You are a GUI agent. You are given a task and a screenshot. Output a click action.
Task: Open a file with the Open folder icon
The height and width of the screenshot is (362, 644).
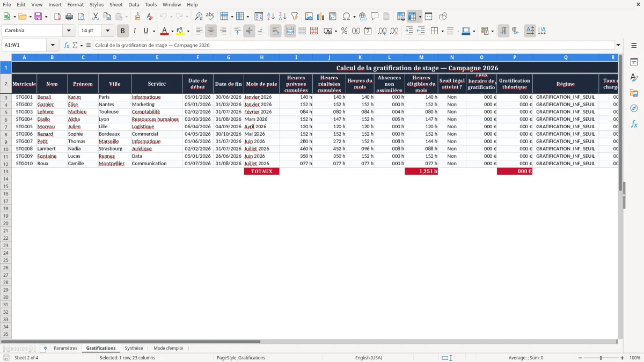coord(22,17)
